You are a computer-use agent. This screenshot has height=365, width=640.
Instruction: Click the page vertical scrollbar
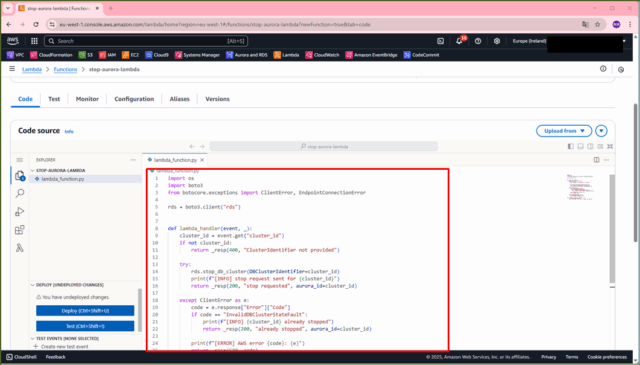(x=636, y=172)
